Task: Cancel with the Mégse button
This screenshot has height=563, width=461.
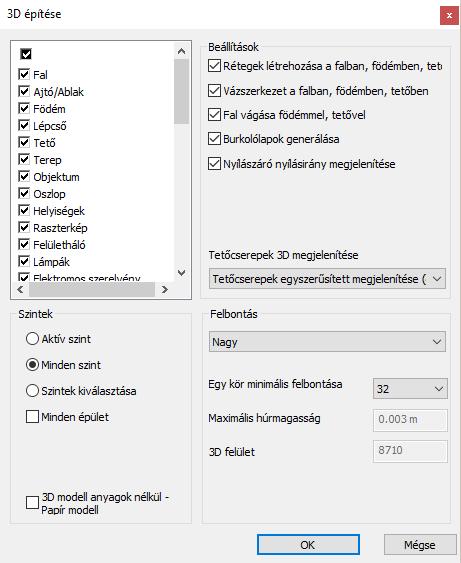Action: (420, 545)
